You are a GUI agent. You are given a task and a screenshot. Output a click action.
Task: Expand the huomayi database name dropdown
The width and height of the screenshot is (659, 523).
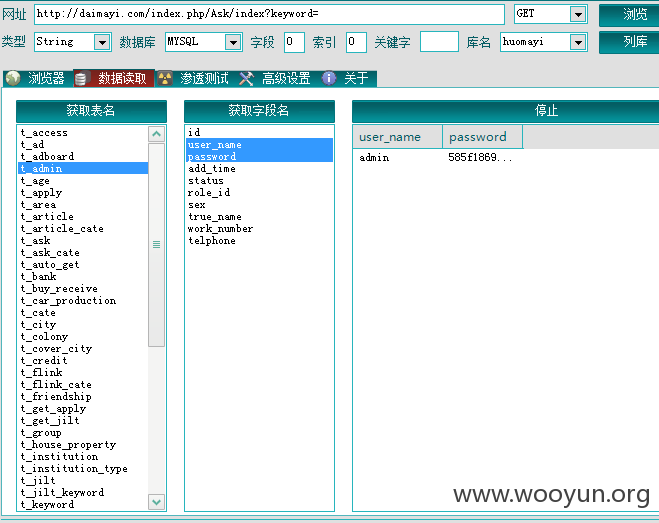click(x=578, y=42)
